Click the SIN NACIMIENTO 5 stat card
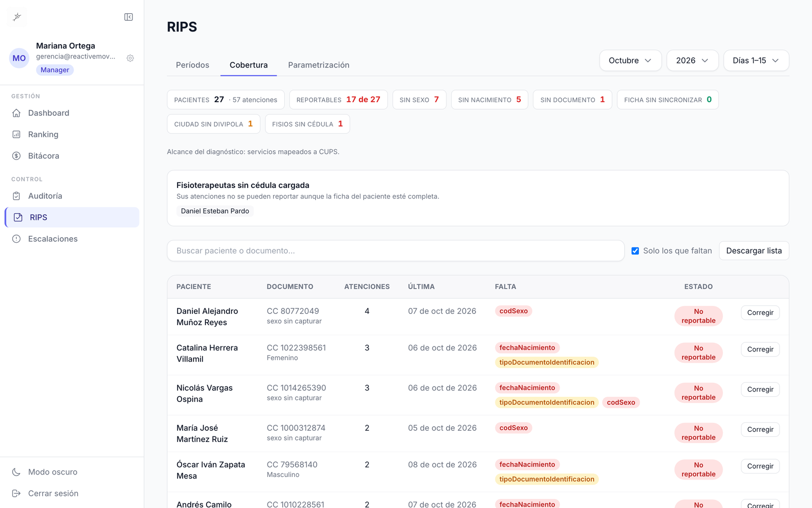 tap(490, 100)
